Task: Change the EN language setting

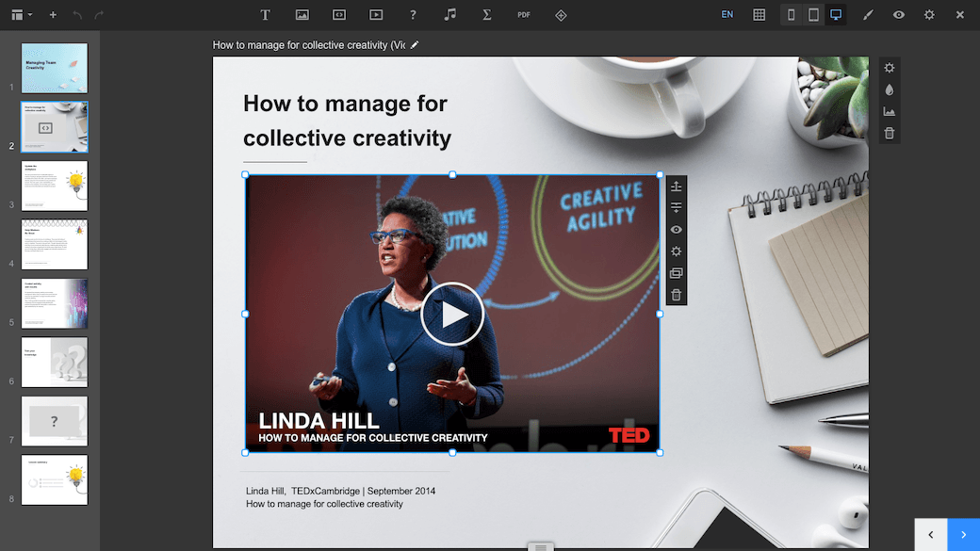Action: [x=727, y=14]
